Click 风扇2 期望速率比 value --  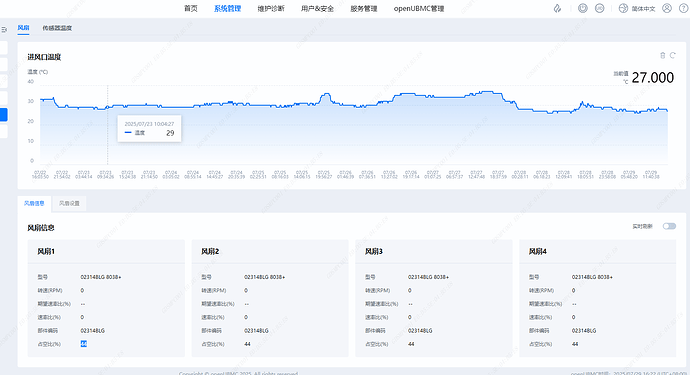click(x=246, y=304)
